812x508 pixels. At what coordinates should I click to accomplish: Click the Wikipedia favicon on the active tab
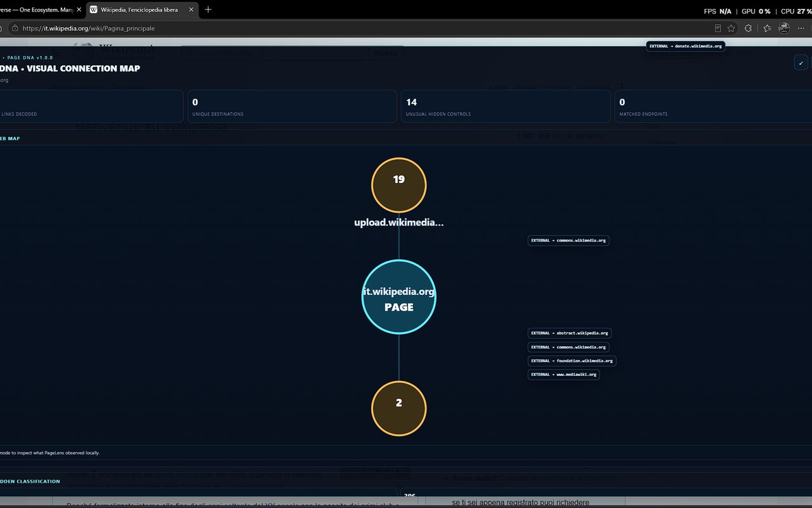tap(94, 10)
